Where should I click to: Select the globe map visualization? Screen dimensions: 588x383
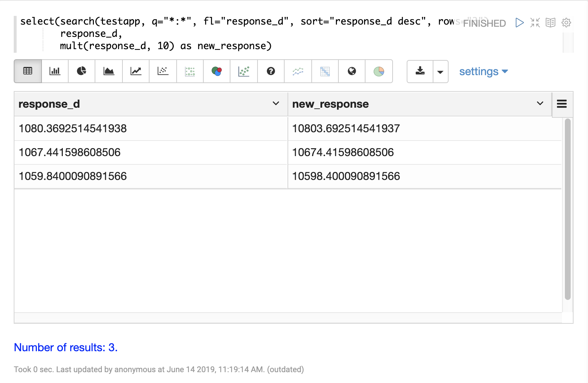point(352,71)
